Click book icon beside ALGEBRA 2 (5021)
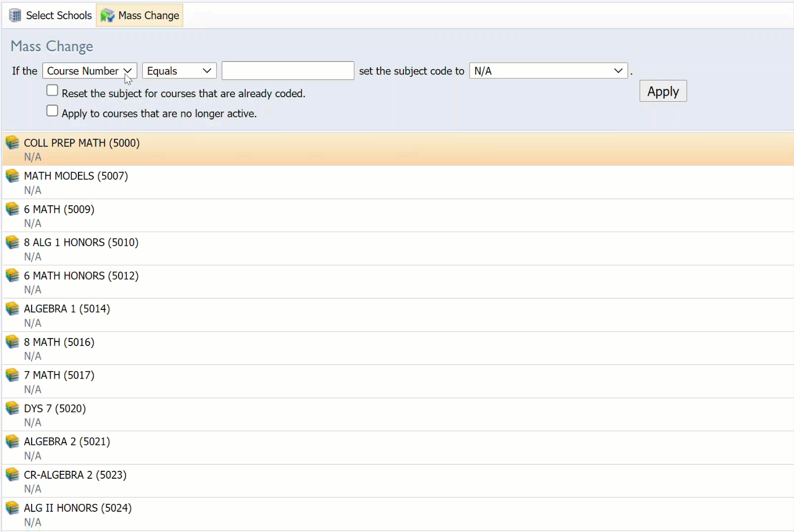The image size is (794, 532). coord(12,441)
